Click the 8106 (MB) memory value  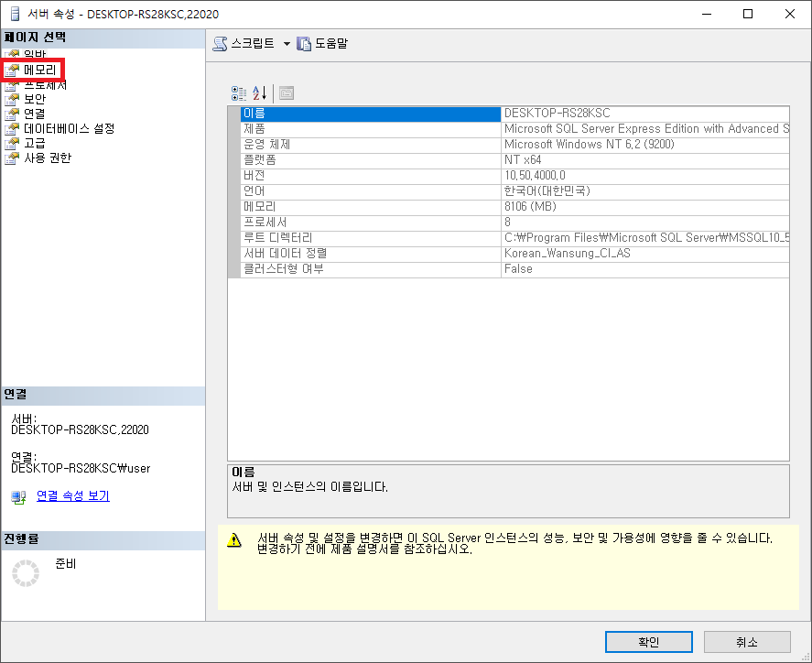pyautogui.click(x=530, y=206)
